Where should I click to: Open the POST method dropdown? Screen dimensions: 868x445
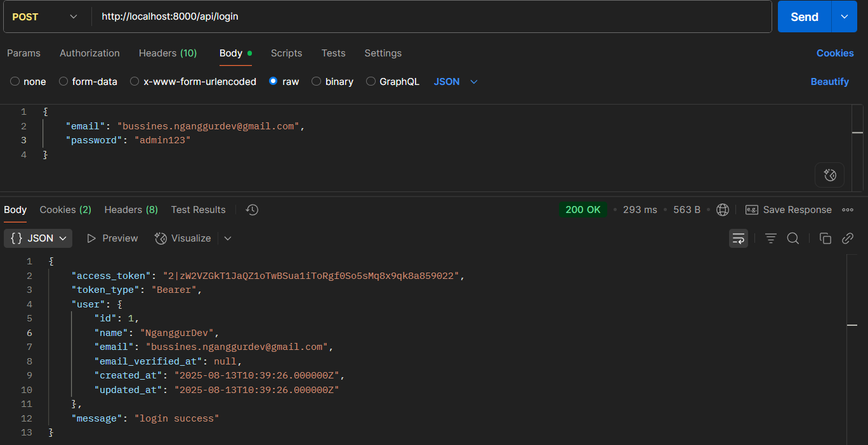(44, 16)
